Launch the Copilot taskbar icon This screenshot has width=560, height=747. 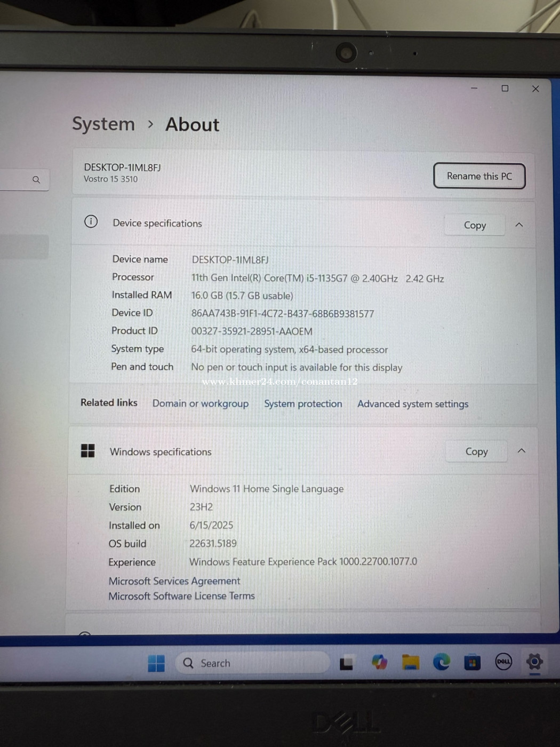coord(379,663)
